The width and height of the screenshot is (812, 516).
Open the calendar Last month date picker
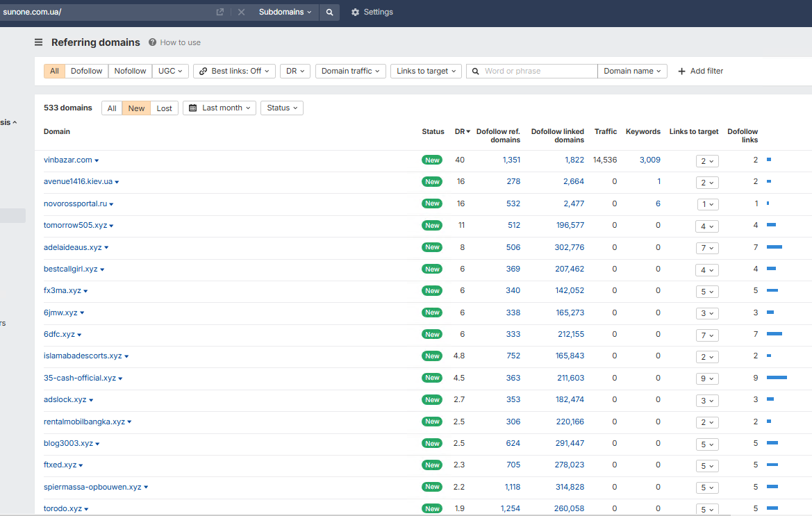pos(219,108)
